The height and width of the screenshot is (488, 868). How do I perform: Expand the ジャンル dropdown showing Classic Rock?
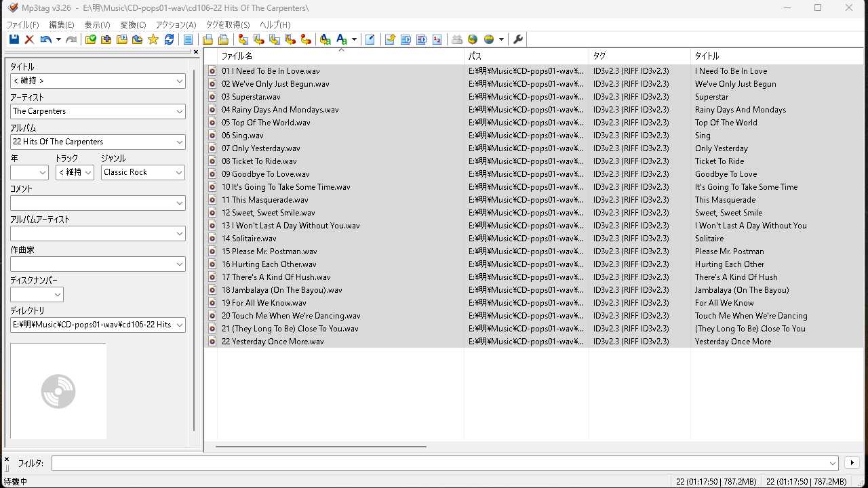180,172
